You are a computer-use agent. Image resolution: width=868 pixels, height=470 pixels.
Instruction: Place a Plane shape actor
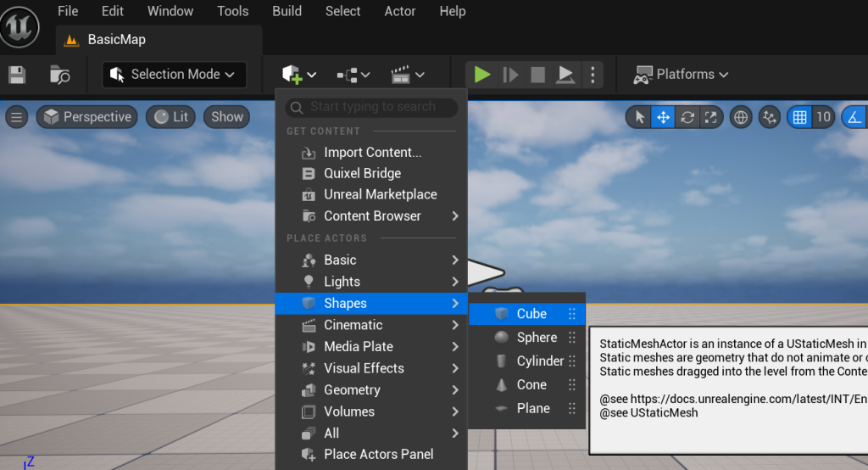point(526,408)
